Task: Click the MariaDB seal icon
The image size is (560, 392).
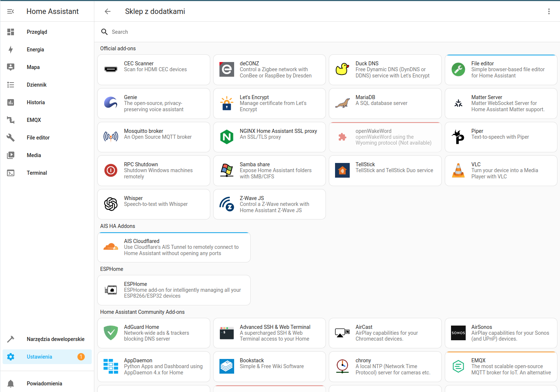Action: pos(342,103)
